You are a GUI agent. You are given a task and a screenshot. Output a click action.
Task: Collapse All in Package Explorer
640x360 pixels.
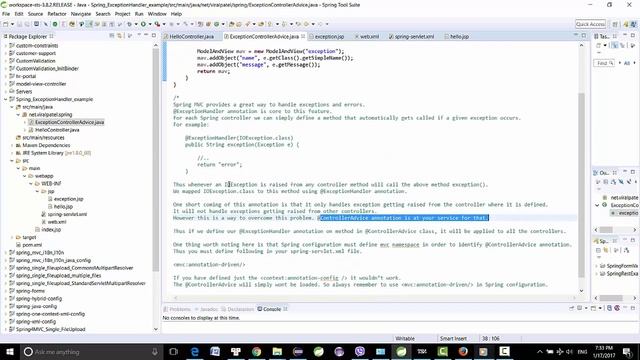click(x=112, y=36)
